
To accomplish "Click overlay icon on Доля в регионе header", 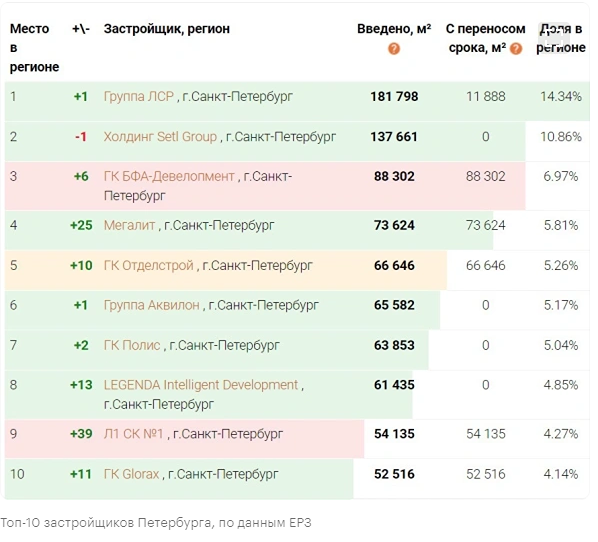I will [x=554, y=37].
